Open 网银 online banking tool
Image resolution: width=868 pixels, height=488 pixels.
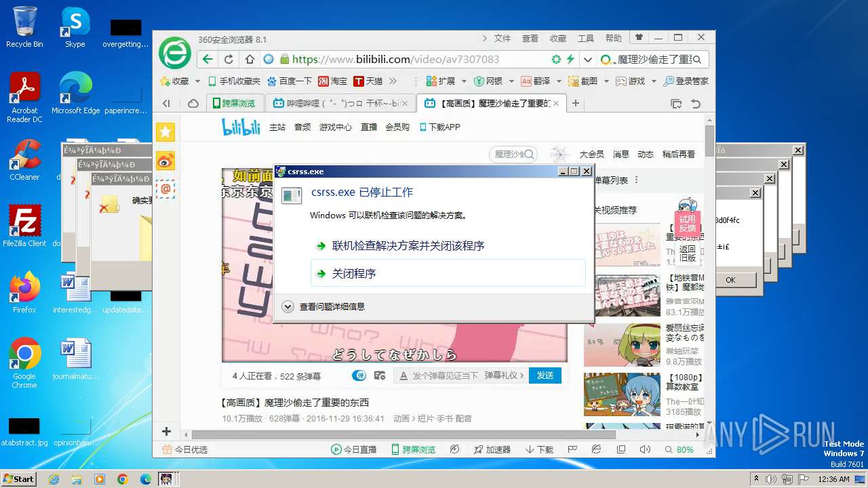pyautogui.click(x=488, y=81)
